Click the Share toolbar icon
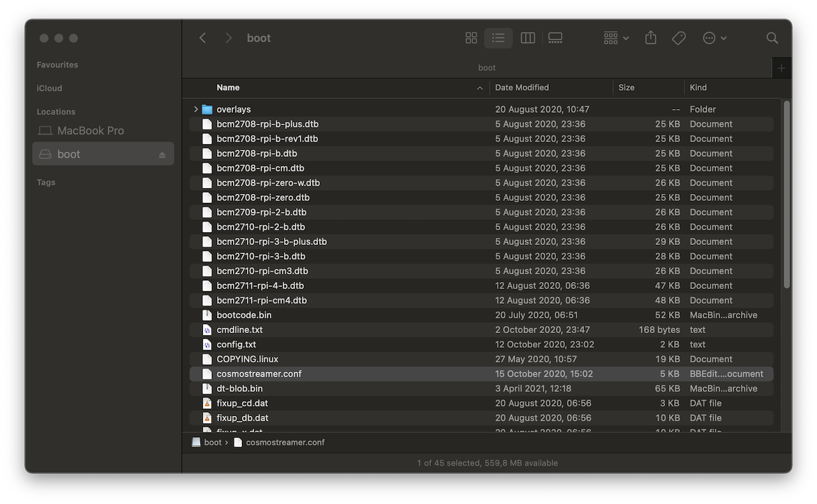This screenshot has height=504, width=817. coord(650,38)
